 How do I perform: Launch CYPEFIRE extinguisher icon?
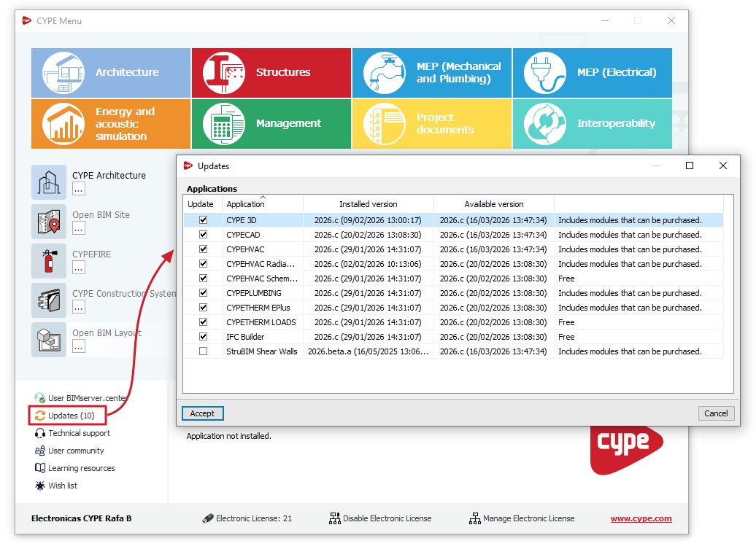tap(49, 261)
